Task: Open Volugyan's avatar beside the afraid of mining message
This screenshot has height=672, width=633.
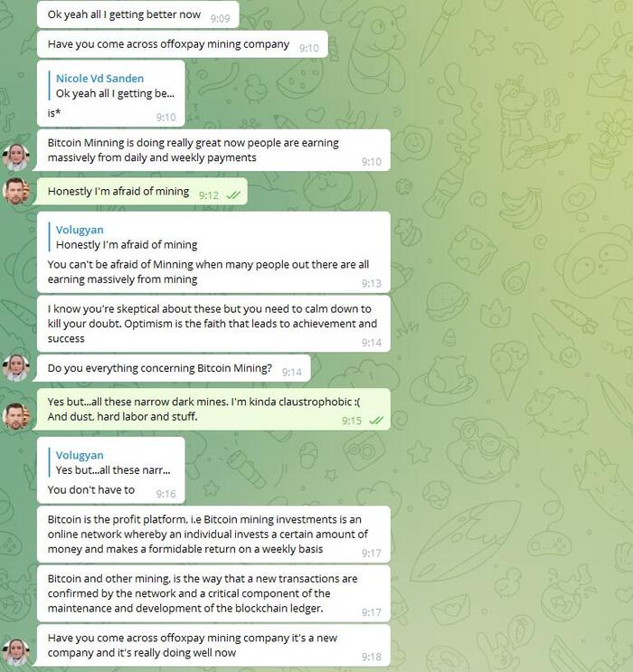Action: coord(16,191)
